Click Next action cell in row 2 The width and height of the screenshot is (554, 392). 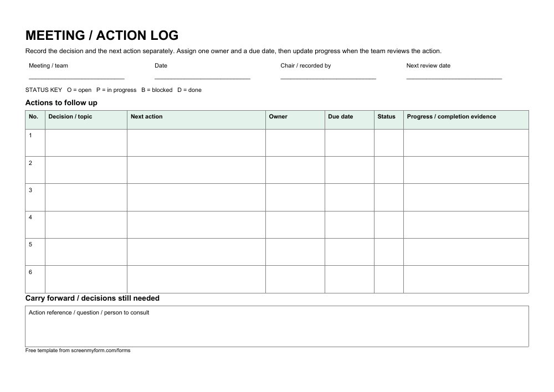coord(197,170)
